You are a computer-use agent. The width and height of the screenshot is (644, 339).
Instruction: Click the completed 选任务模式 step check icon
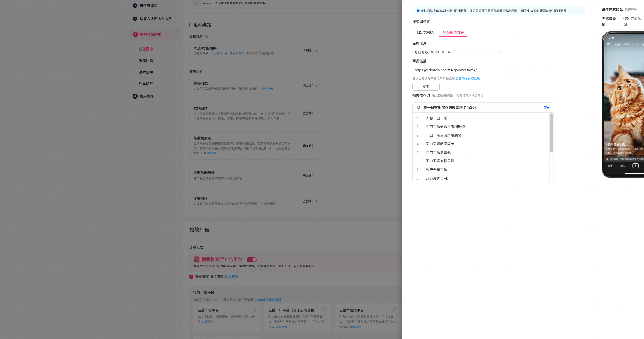(x=135, y=6)
